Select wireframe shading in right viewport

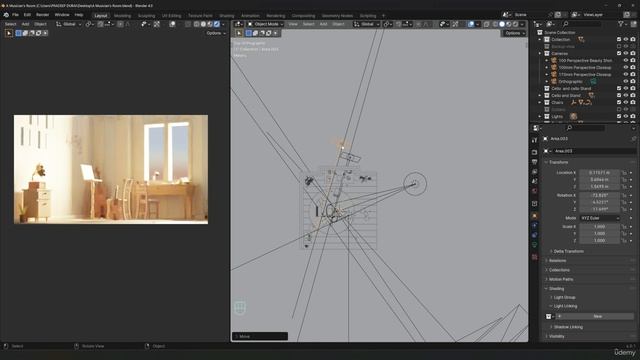pos(495,24)
